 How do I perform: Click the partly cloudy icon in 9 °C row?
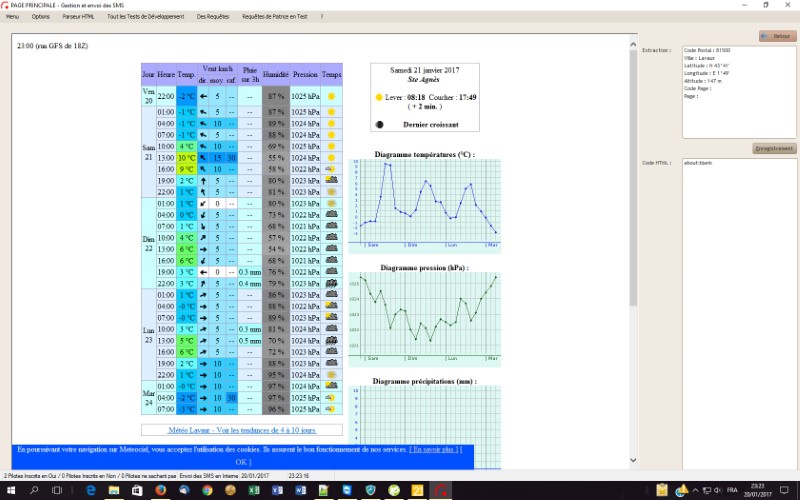pyautogui.click(x=331, y=169)
